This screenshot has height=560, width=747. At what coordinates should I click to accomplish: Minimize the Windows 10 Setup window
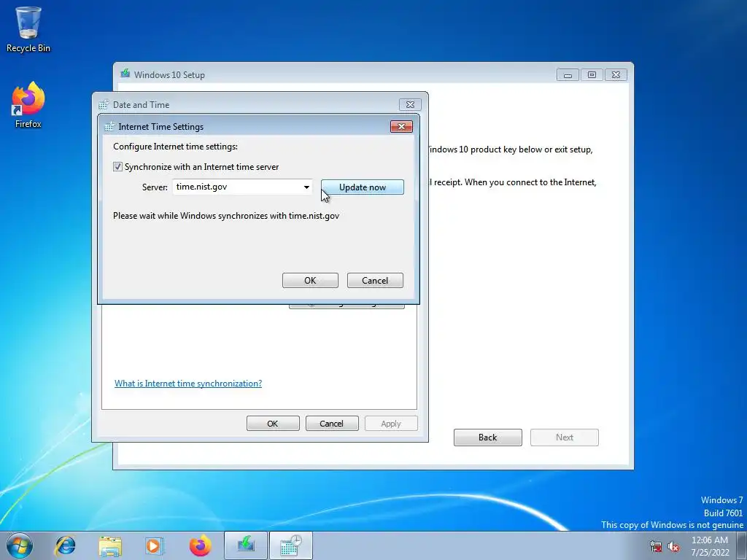pos(568,75)
